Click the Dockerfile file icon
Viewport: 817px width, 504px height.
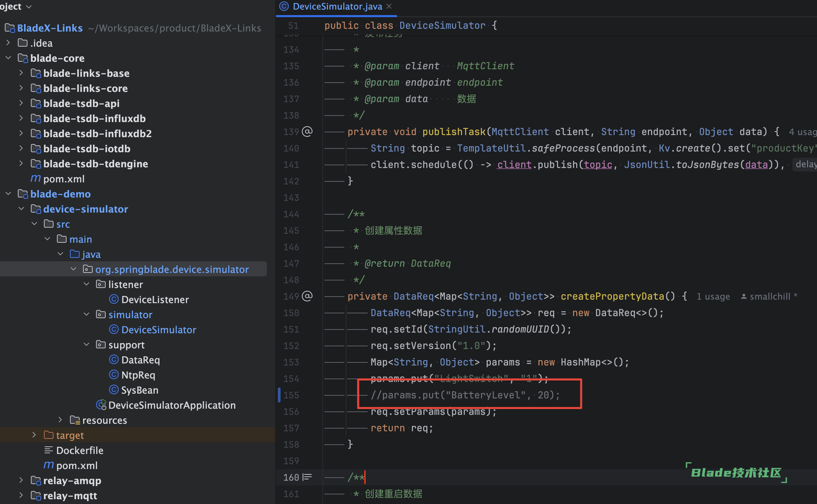tap(49, 450)
